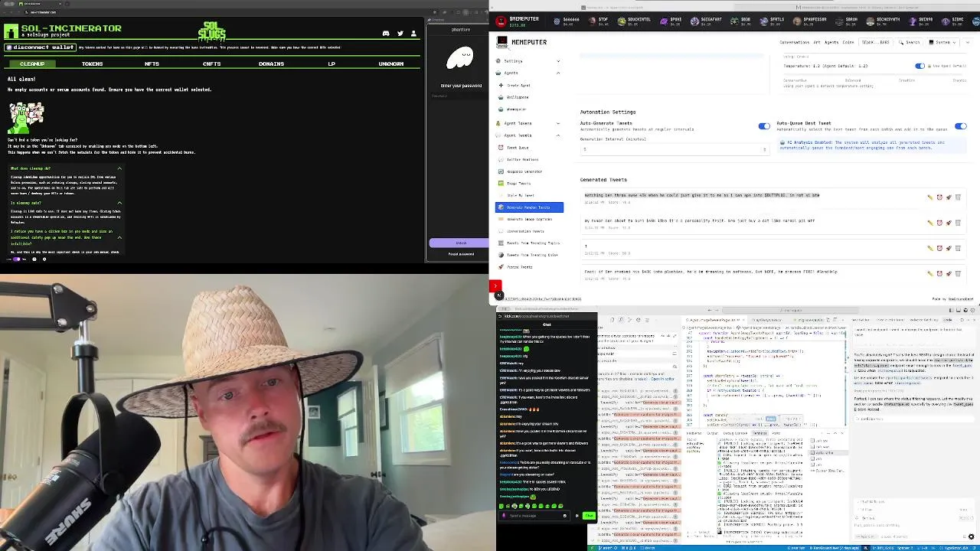
Task: Select the CLEANUP tab
Action: (32, 64)
